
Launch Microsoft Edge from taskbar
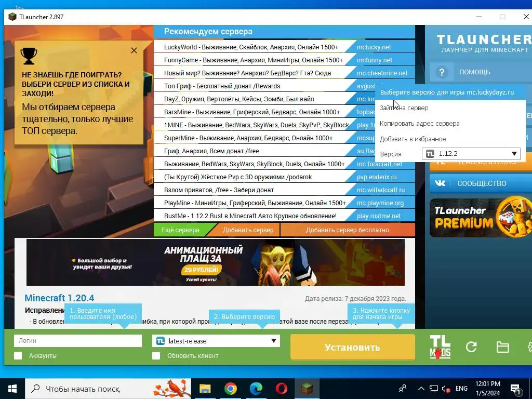(256, 389)
